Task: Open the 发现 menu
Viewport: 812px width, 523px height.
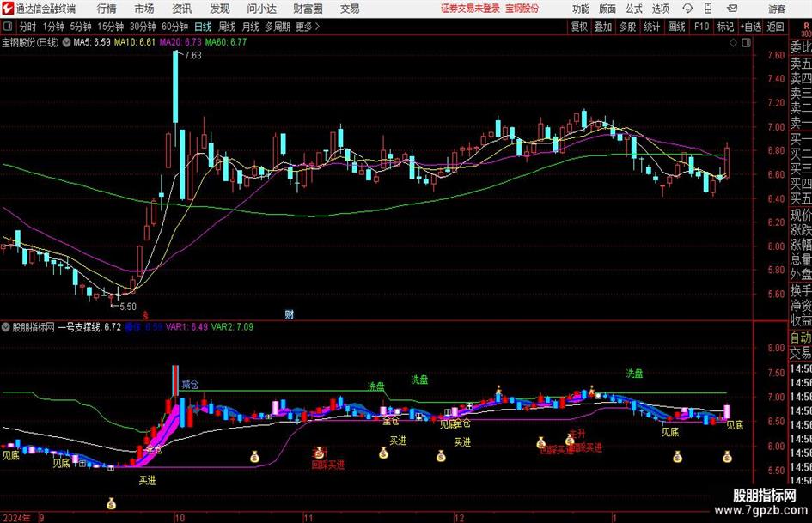Action: pos(220,9)
